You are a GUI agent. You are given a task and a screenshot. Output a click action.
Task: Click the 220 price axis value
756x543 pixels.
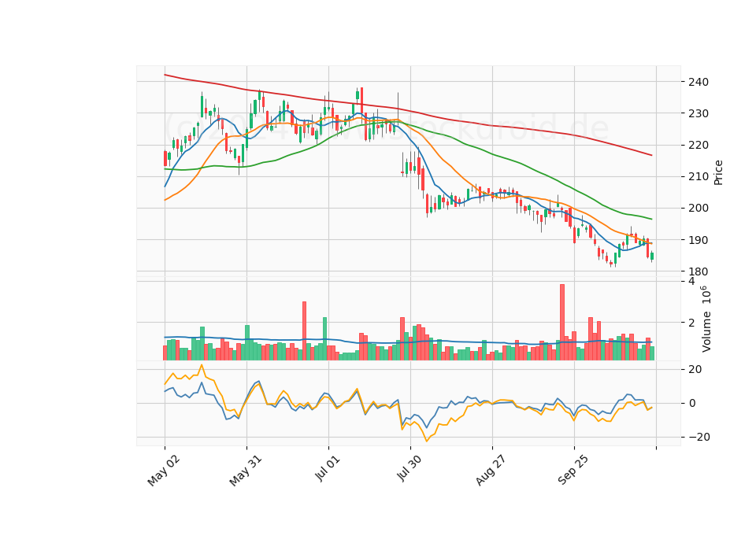[699, 145]
